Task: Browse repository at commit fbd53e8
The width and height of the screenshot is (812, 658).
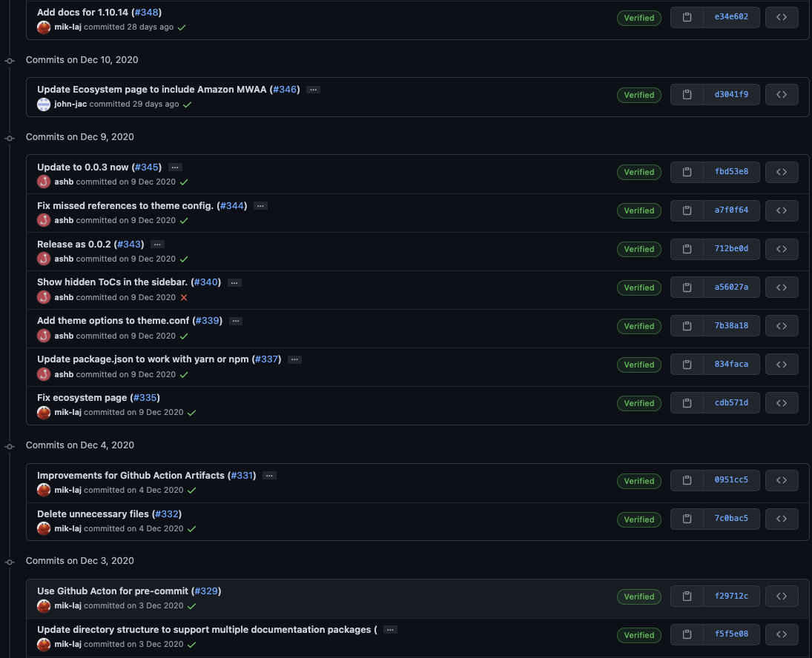Action: (782, 172)
